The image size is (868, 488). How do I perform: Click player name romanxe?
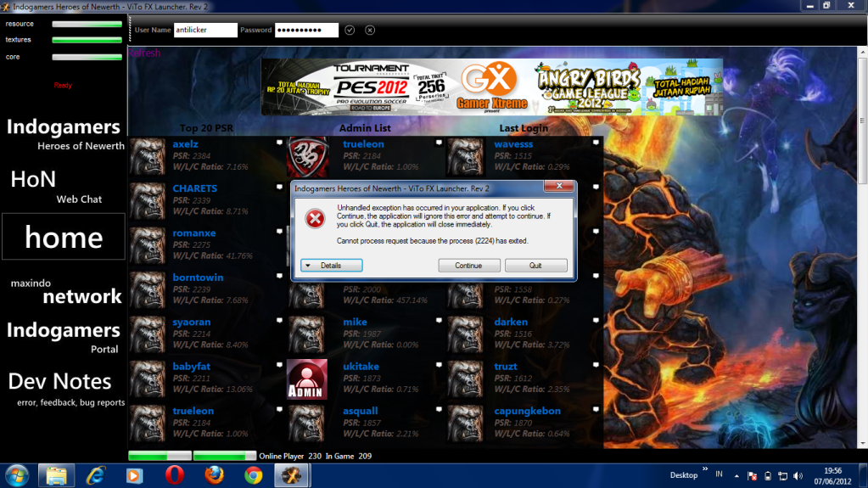point(193,233)
